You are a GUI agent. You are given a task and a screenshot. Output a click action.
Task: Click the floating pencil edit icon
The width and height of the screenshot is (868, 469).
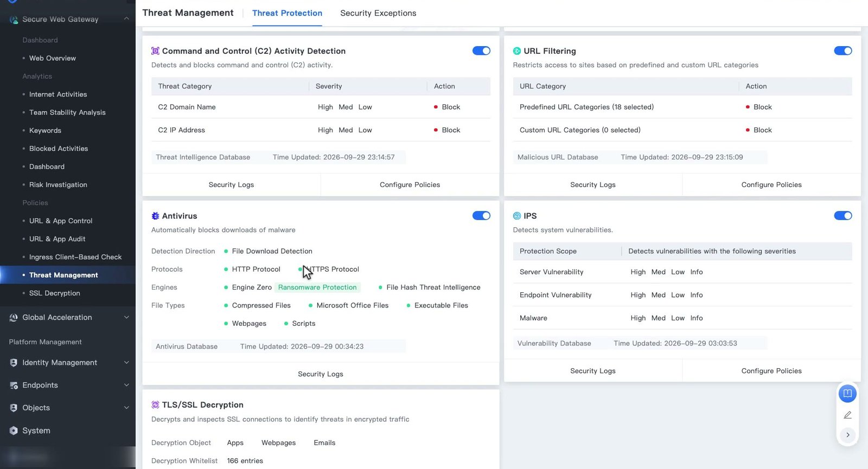tap(847, 415)
